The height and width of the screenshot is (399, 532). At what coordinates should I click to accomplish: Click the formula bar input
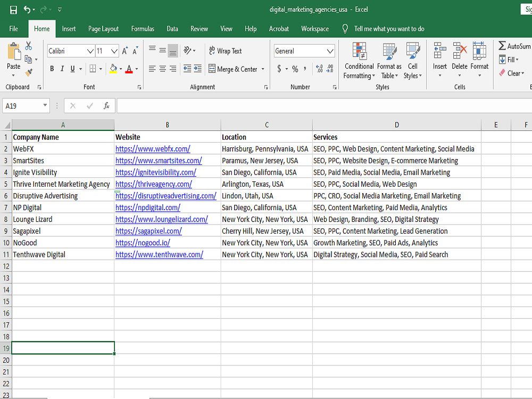click(324, 106)
